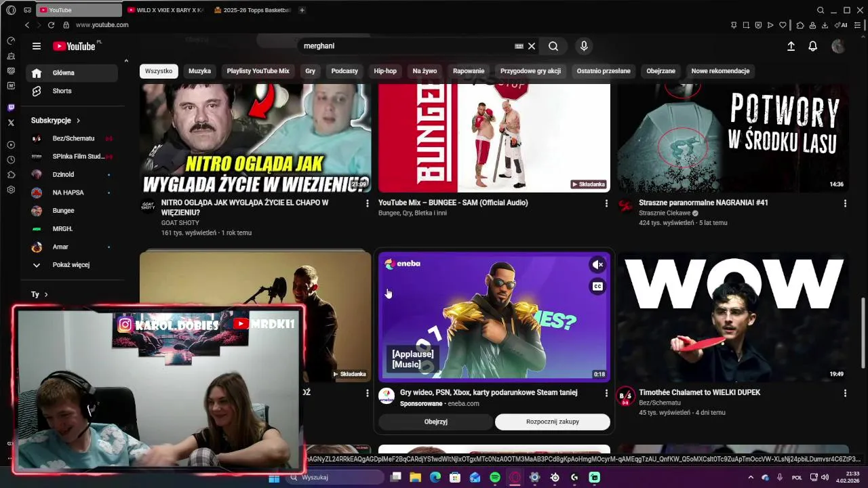Reload the page

pyautogui.click(x=51, y=25)
